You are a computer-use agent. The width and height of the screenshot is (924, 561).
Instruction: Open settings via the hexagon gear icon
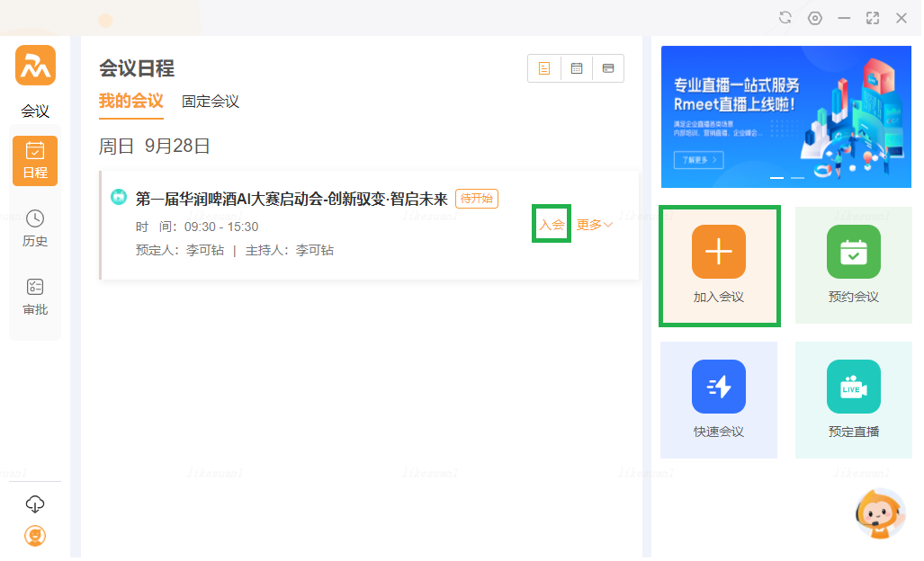(815, 18)
